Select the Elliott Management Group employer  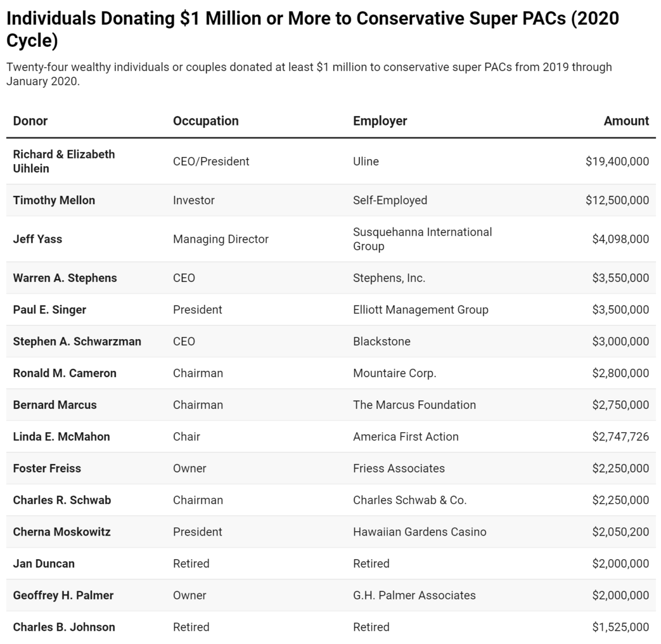pos(420,310)
